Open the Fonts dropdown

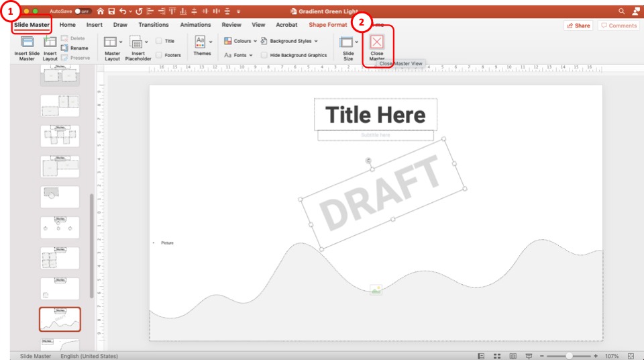coord(238,55)
